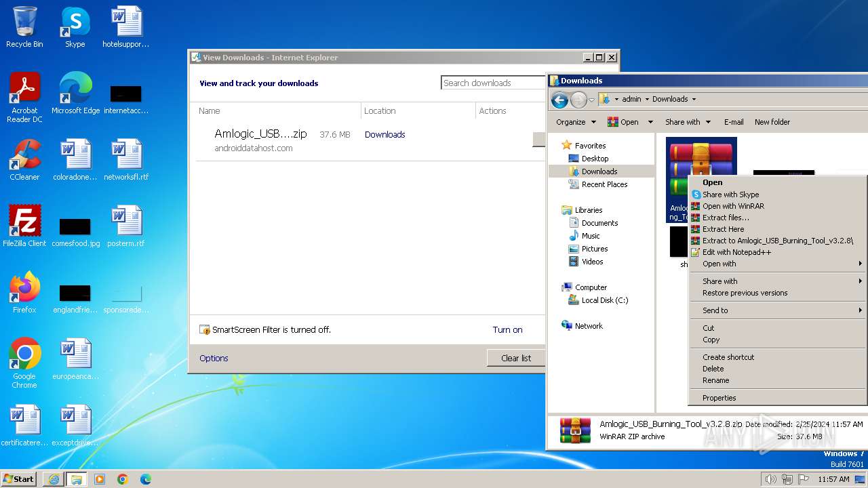Expand Share with context submenu
The height and width of the screenshot is (488, 868).
777,281
